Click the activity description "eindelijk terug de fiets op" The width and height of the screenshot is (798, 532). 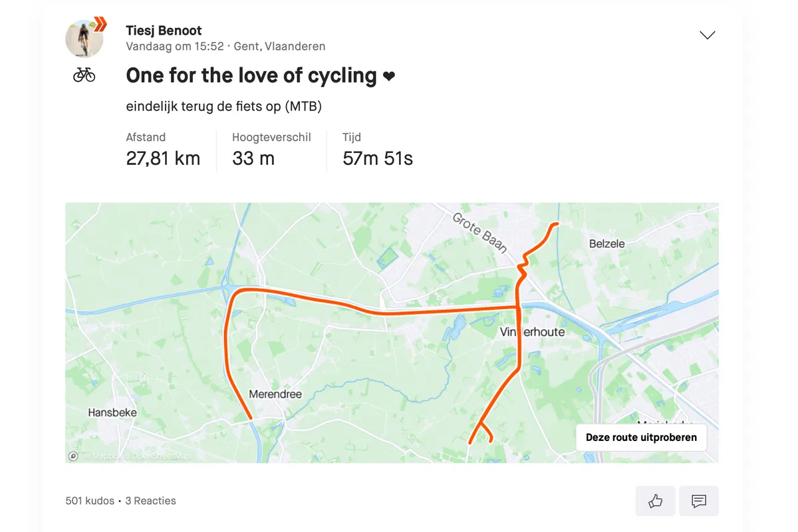(223, 106)
